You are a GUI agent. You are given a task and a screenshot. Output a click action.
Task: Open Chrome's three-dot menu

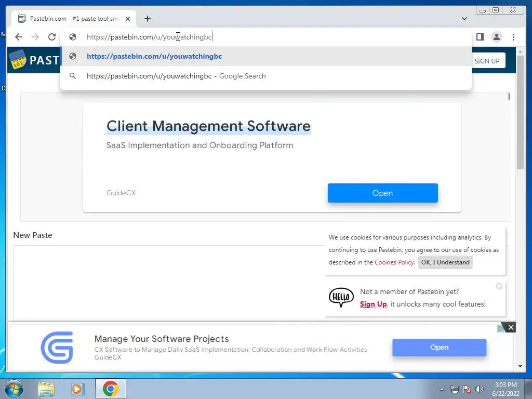point(513,37)
